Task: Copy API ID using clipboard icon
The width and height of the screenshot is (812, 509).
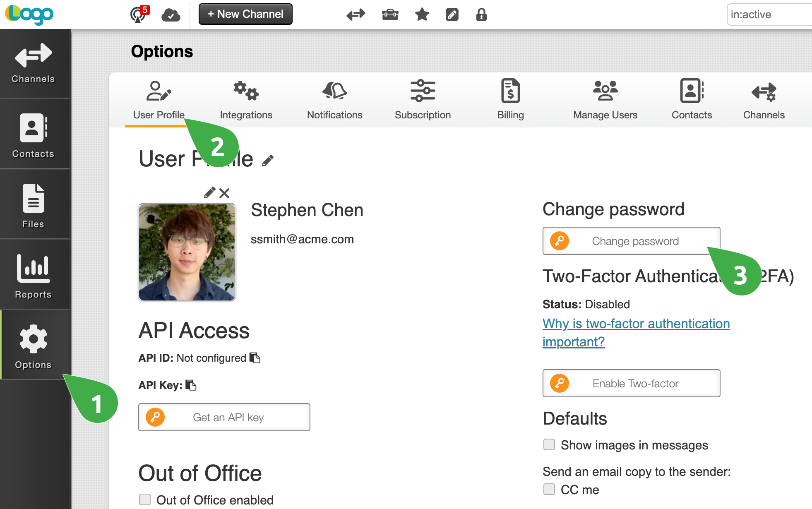Action: (255, 358)
